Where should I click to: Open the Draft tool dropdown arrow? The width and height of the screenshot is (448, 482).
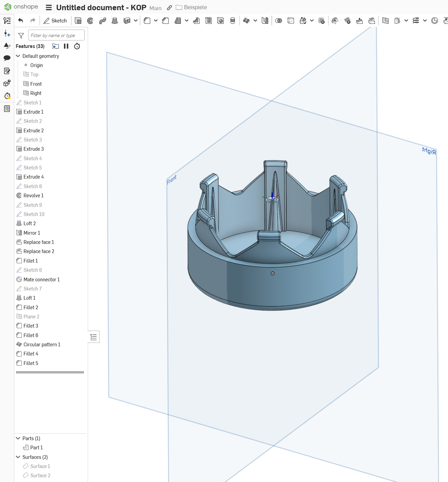point(187,21)
